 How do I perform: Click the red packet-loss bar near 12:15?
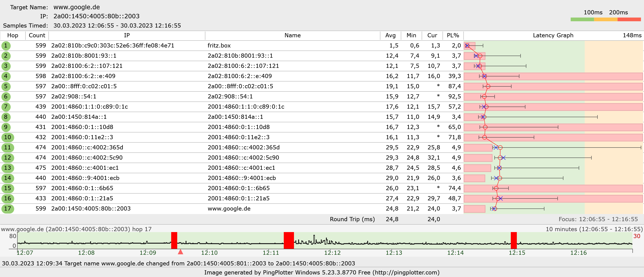514,240
